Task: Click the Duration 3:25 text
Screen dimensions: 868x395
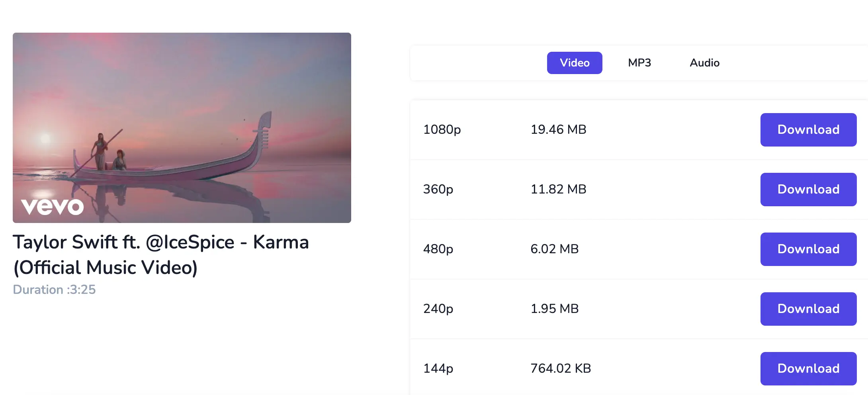Action: (x=54, y=289)
